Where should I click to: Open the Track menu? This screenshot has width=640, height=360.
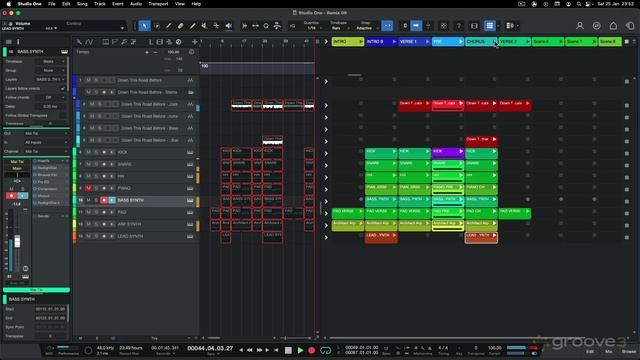(100, 4)
